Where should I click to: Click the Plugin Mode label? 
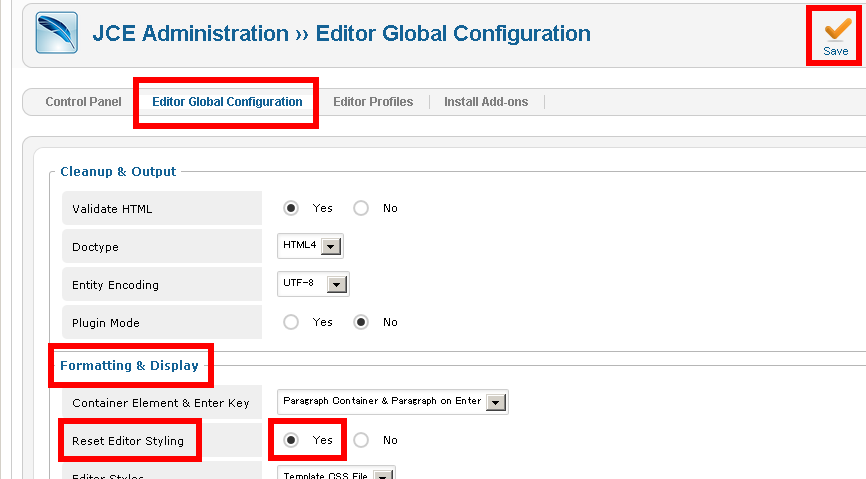coord(106,323)
